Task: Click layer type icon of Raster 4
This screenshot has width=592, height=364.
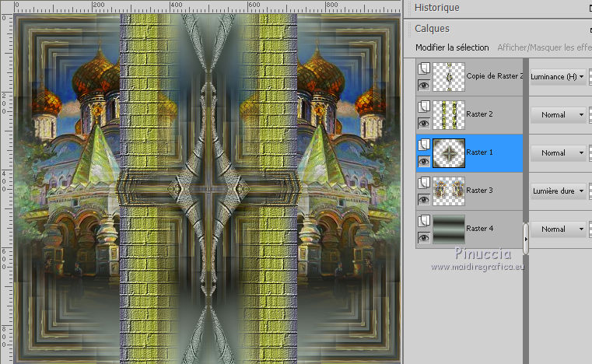Action: click(424, 221)
